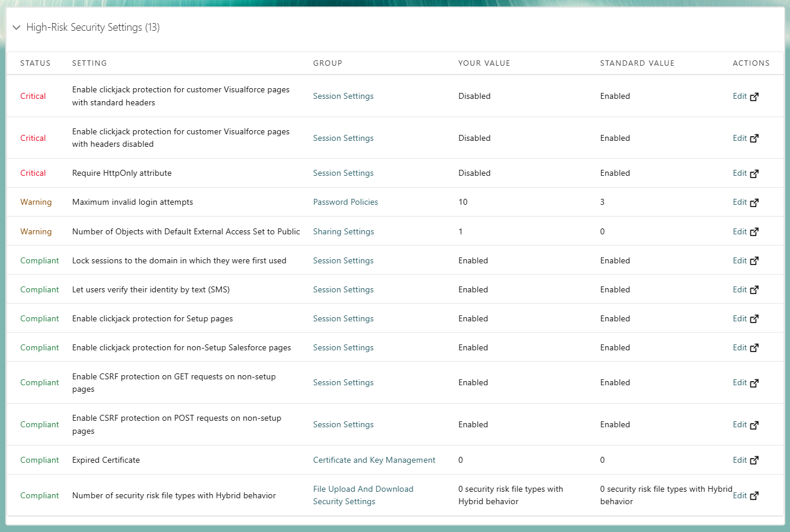Open the Sharing Settings group link
Image resolution: width=790 pixels, height=532 pixels.
click(343, 231)
